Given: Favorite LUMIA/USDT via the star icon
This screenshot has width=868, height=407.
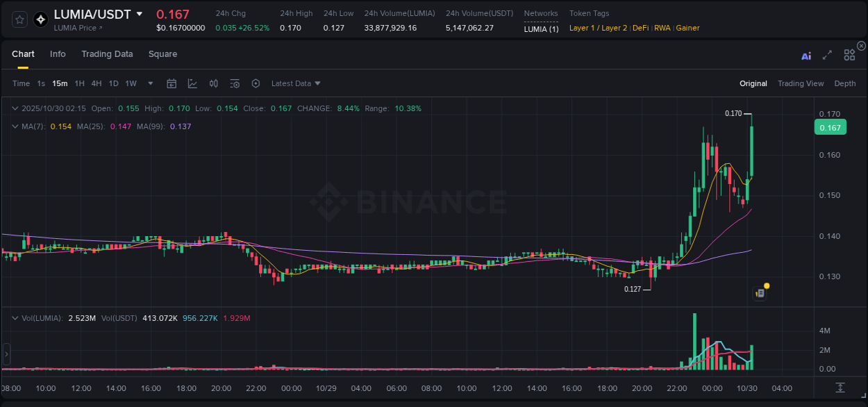Looking at the screenshot, I should pyautogui.click(x=19, y=19).
